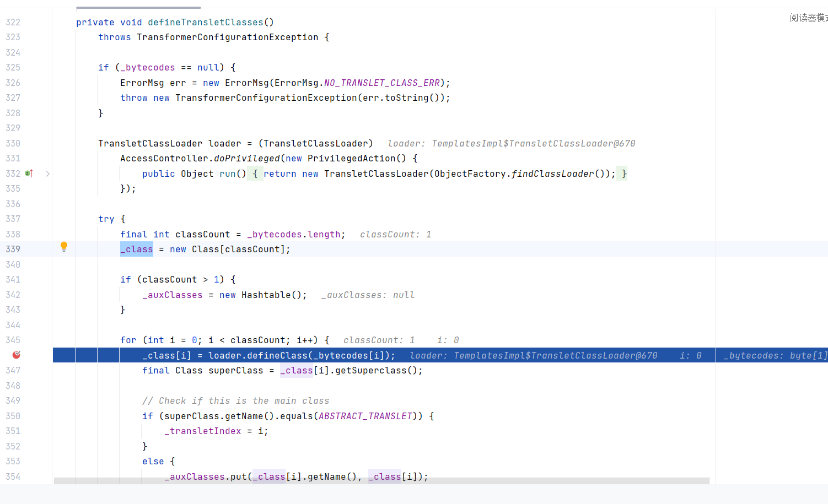Click line number 339 in the gutter

point(13,250)
